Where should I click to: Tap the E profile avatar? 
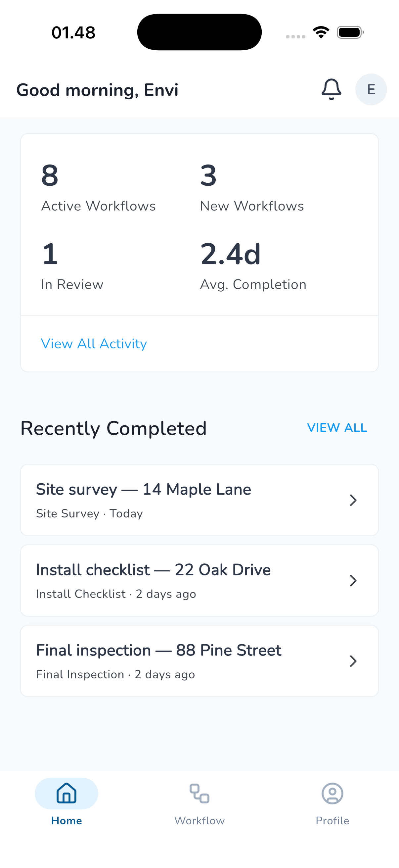click(x=371, y=89)
